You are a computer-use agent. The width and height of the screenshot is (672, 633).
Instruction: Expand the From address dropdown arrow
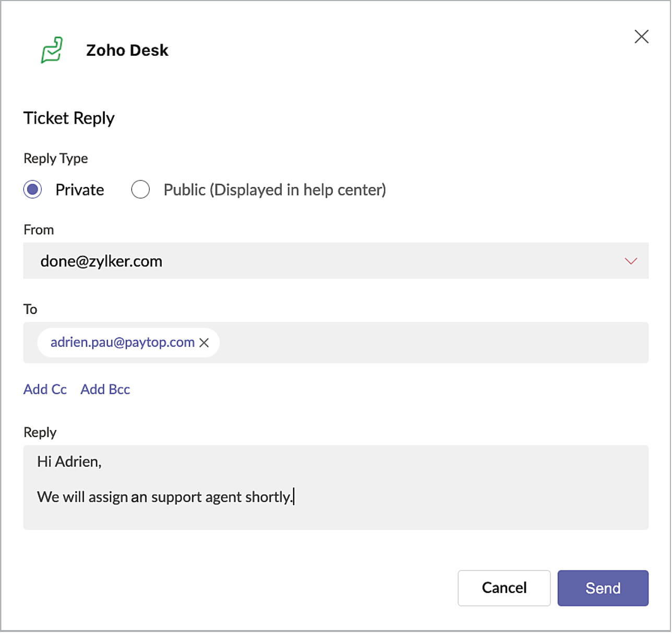(631, 261)
